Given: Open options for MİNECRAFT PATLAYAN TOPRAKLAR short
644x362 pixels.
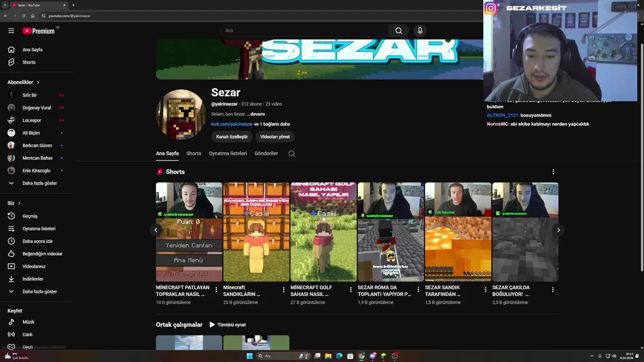Looking at the screenshot, I should (x=216, y=290).
